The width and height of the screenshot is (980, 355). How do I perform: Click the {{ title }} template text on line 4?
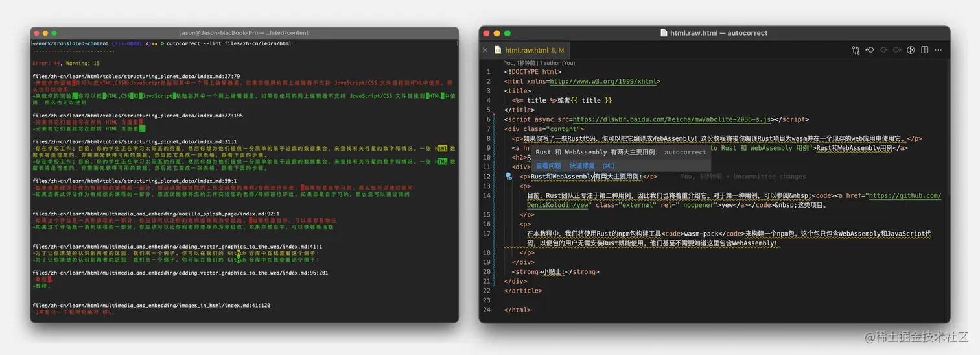tap(592, 101)
